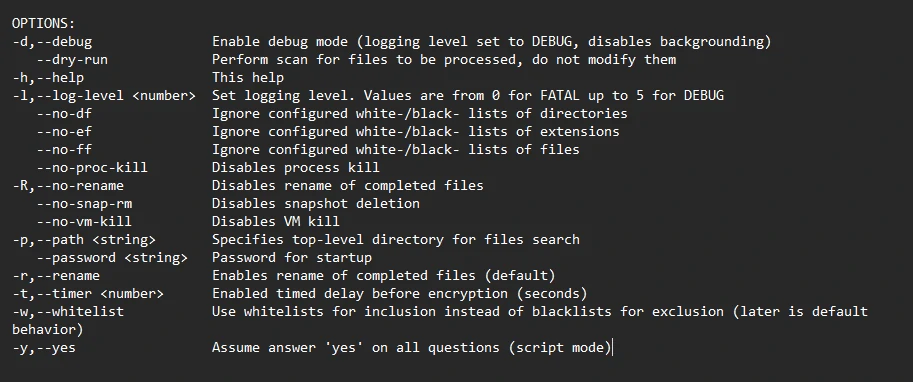Click the -r,--rename flag
The width and height of the screenshot is (913, 382).
[56, 277]
